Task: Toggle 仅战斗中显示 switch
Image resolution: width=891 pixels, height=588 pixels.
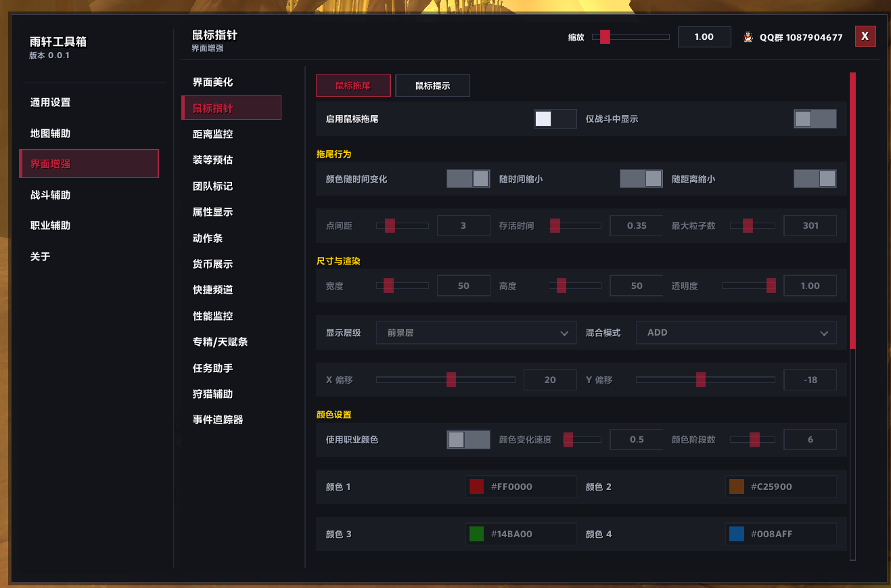Action: tap(815, 119)
